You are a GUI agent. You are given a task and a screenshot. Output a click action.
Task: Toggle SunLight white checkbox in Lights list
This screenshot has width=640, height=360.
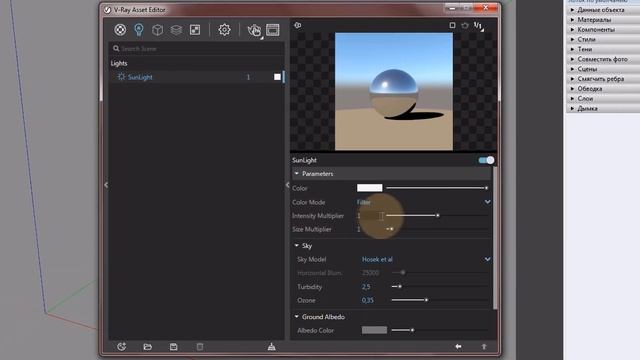click(277, 77)
